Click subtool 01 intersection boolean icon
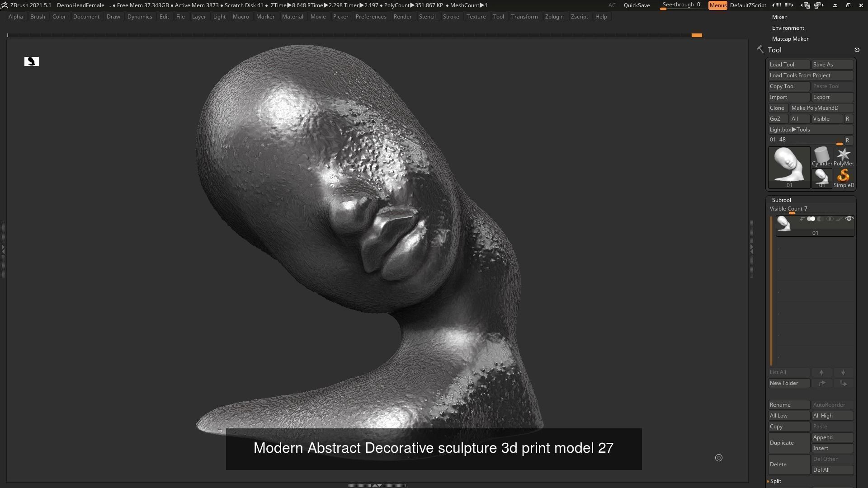Viewport: 868px width, 488px height. (830, 219)
